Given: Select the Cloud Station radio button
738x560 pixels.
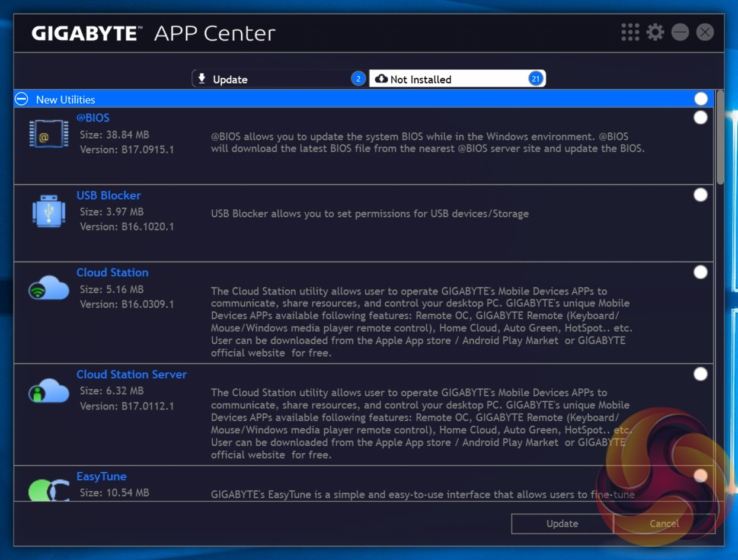Looking at the screenshot, I should tap(701, 272).
